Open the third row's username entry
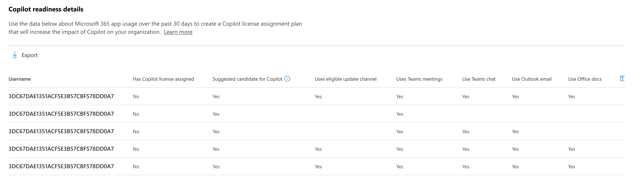 (x=61, y=131)
